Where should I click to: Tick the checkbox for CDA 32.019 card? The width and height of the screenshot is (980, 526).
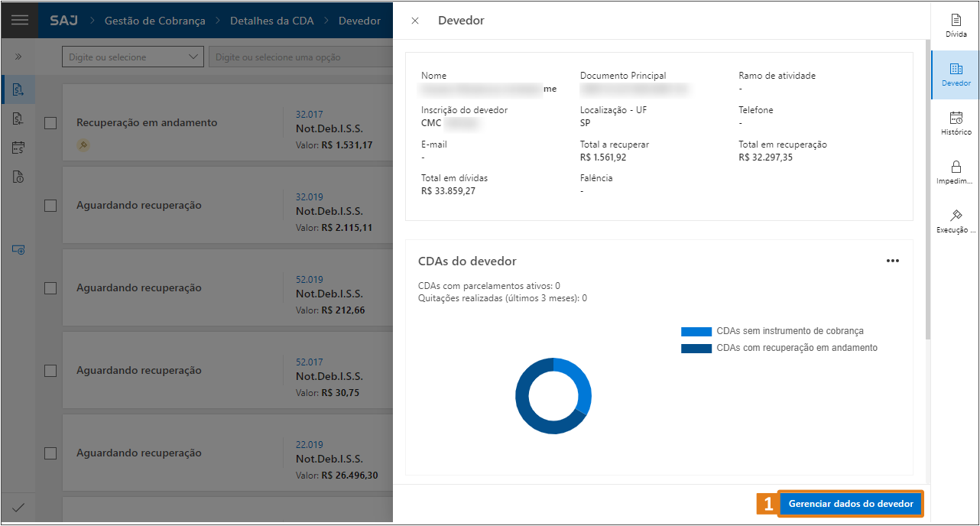(50, 206)
